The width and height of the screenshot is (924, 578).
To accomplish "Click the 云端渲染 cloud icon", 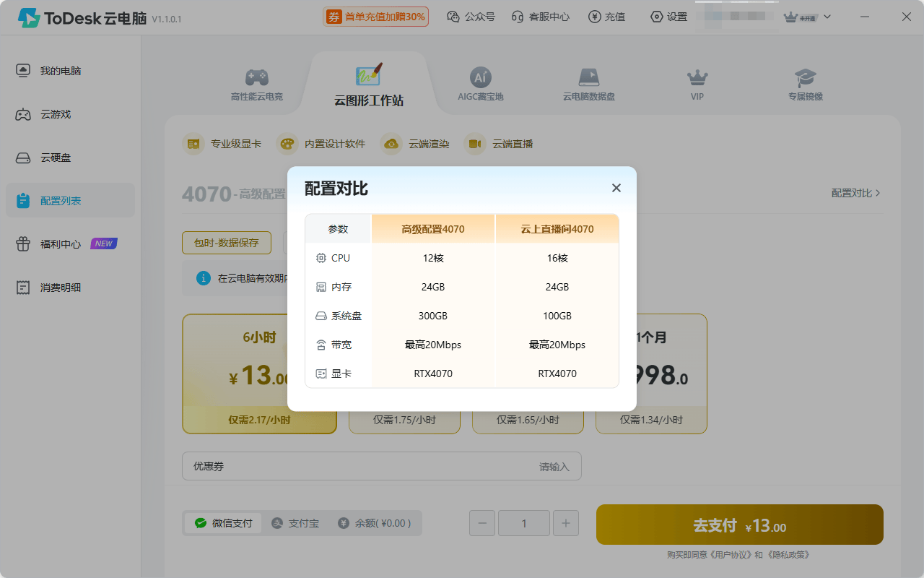I will coord(391,144).
